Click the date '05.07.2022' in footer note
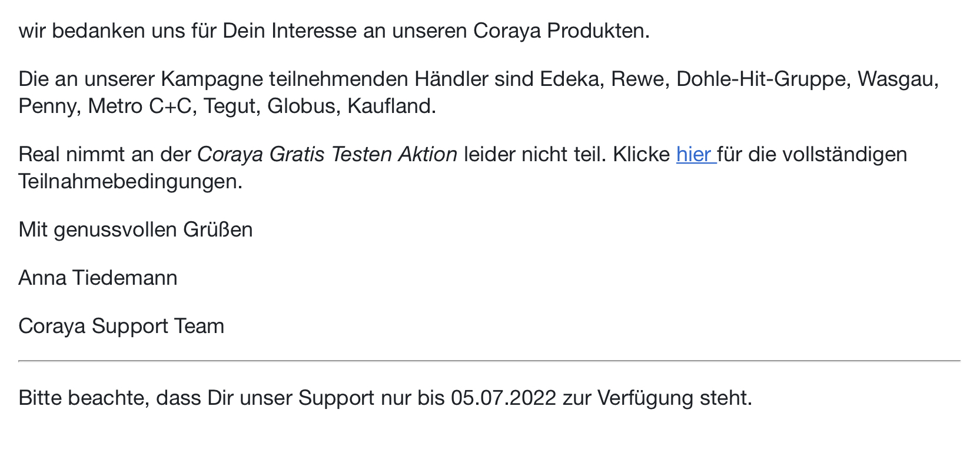Viewport: 980px width, 456px height. [x=503, y=398]
